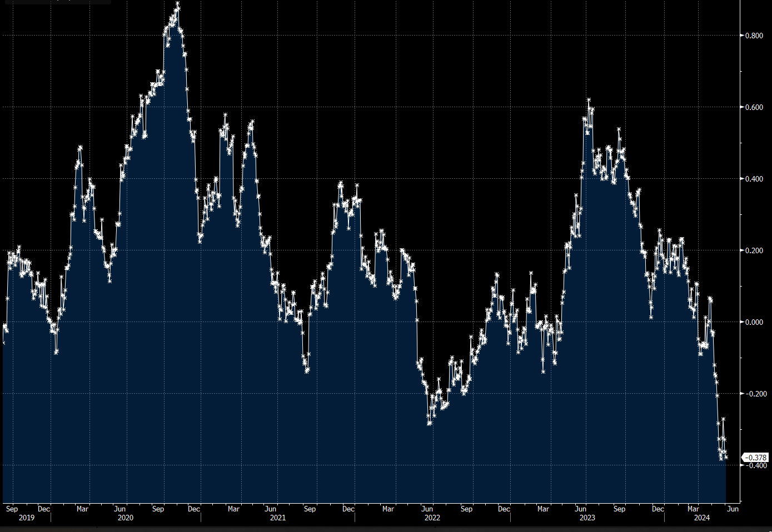
Task: Select the 2024 year label on x-axis
Action: pos(701,518)
